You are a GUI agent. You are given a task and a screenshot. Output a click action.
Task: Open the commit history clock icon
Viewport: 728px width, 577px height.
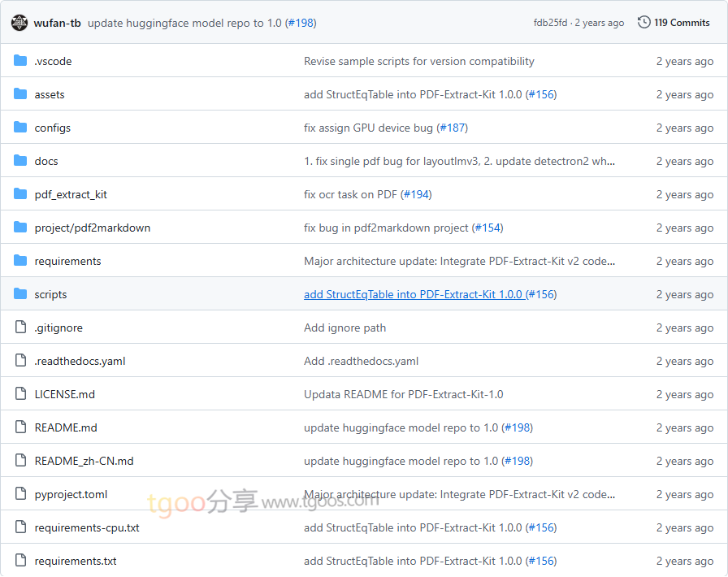pos(644,23)
